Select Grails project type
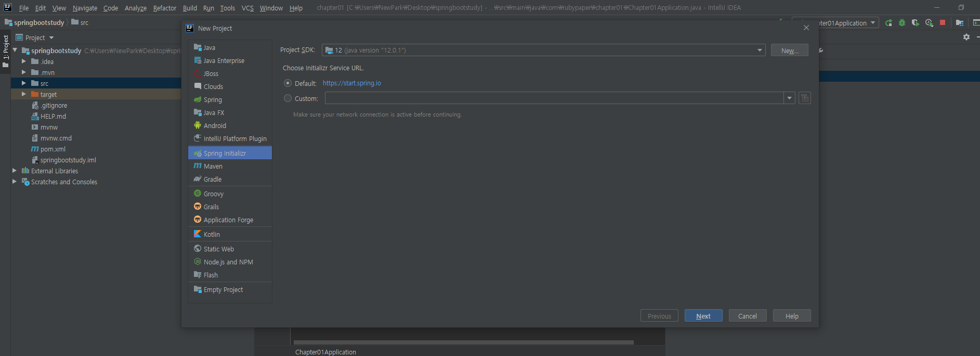Viewport: 980px width, 356px height. click(x=230, y=207)
